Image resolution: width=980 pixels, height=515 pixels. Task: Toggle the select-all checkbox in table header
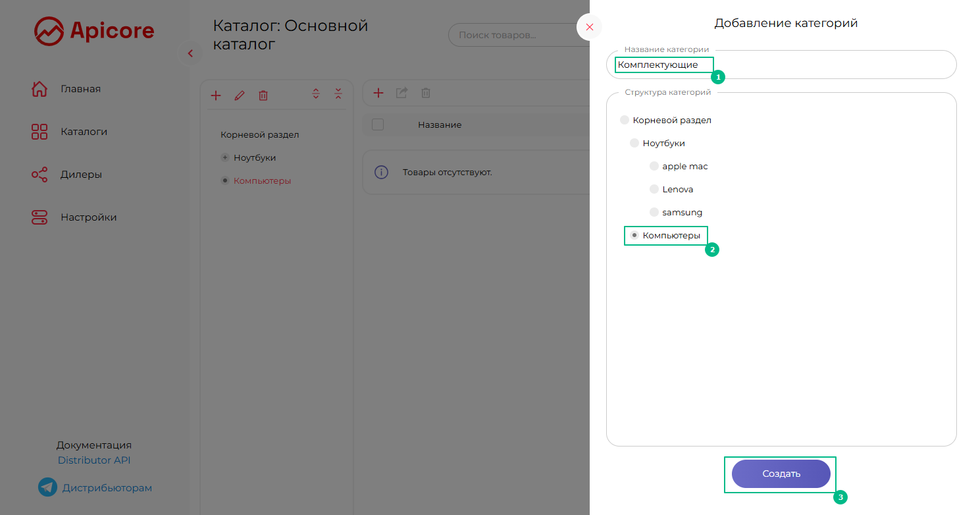[378, 124]
